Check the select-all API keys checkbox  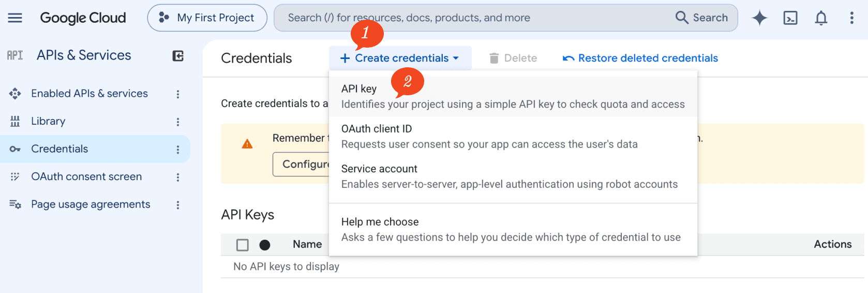(242, 245)
